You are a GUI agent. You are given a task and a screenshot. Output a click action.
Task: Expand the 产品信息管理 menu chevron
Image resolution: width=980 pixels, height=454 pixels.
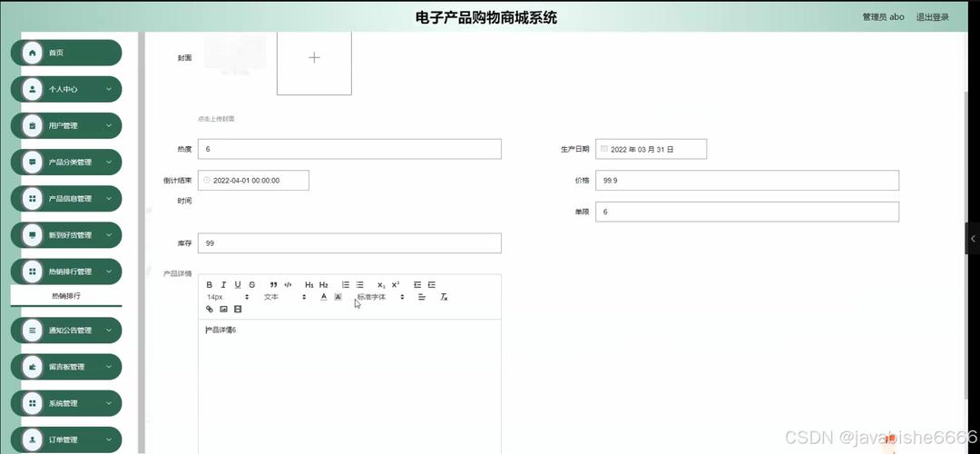(109, 199)
